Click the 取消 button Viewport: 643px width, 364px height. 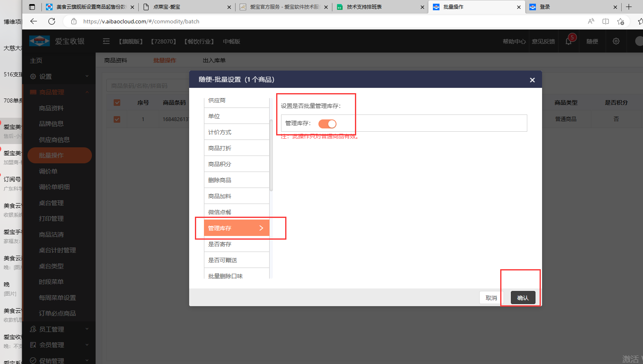(491, 298)
